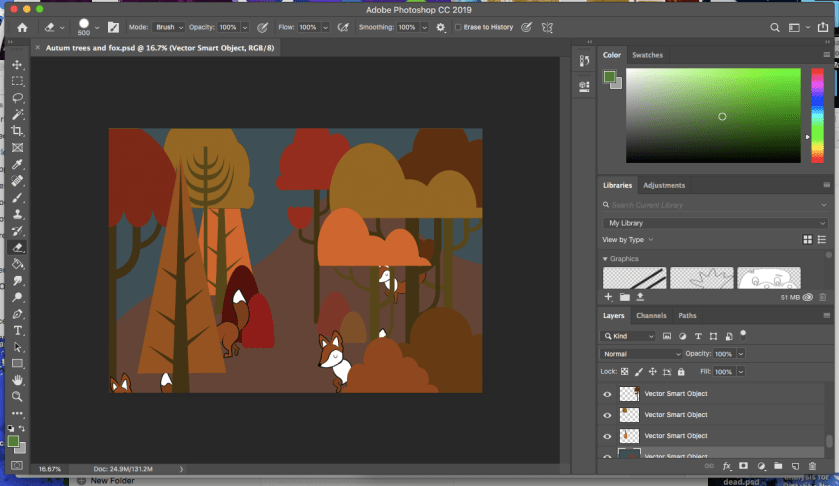
Task: Open the layer blend mode dropdown showing Normal
Action: click(640, 354)
